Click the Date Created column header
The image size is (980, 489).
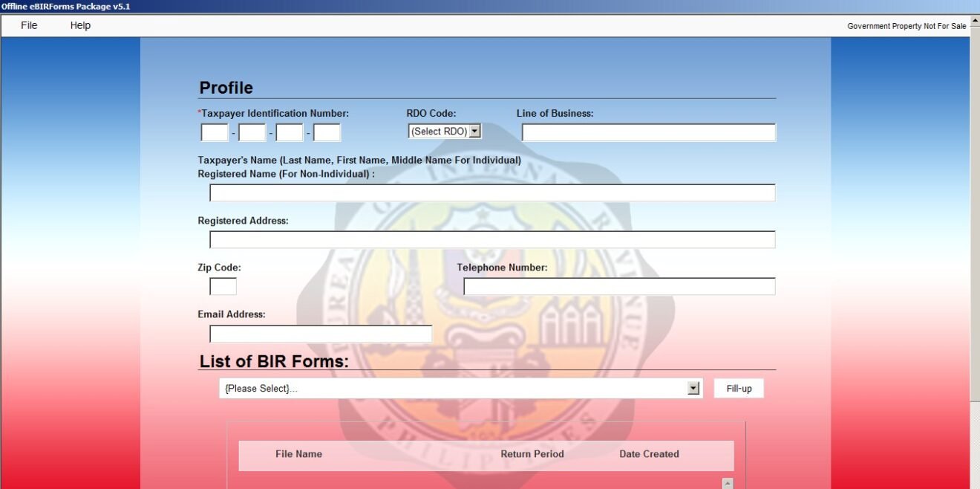point(649,454)
